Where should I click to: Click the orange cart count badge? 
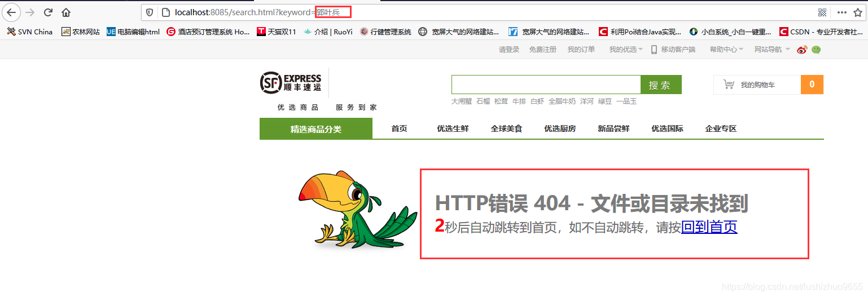(812, 85)
